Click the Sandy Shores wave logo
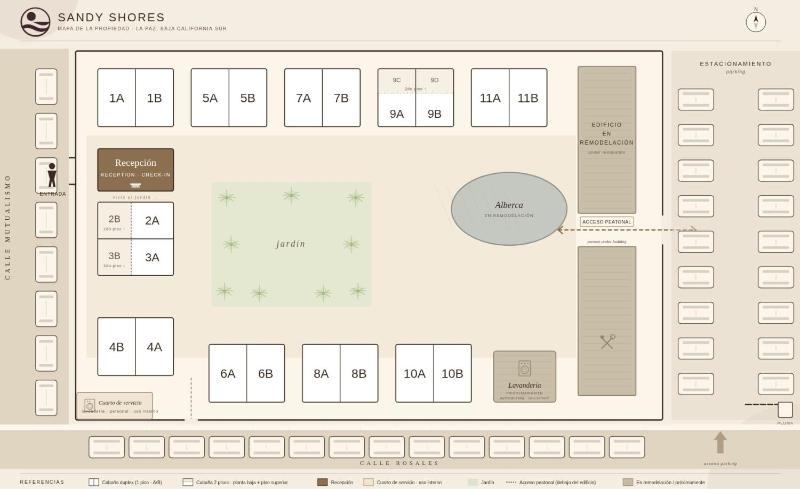The image size is (800, 489). point(35,22)
